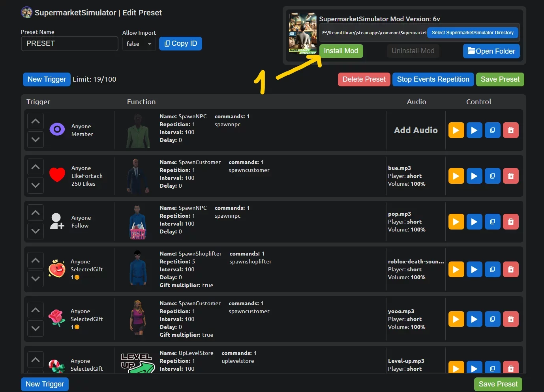This screenshot has height=392, width=544.
Task: Click the Install Mod button
Action: click(341, 51)
